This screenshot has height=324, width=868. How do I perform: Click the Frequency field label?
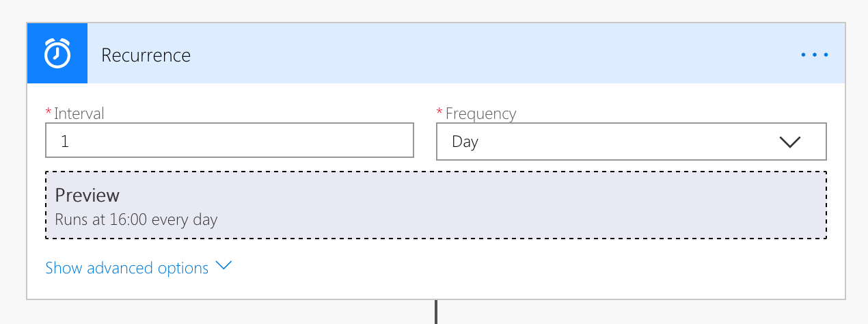(x=480, y=113)
